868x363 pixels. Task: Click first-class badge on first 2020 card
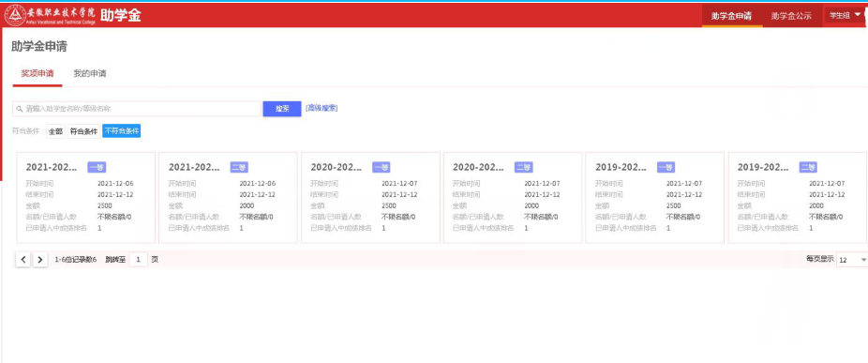pyautogui.click(x=381, y=167)
